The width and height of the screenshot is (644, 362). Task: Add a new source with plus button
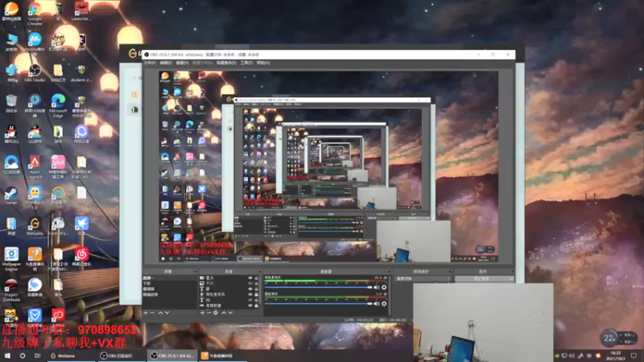pos(202,313)
